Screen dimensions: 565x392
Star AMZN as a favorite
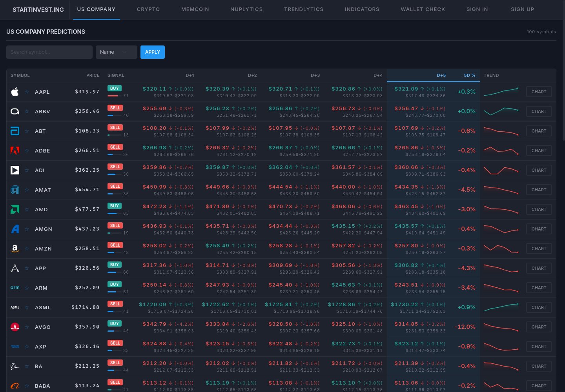click(x=27, y=249)
